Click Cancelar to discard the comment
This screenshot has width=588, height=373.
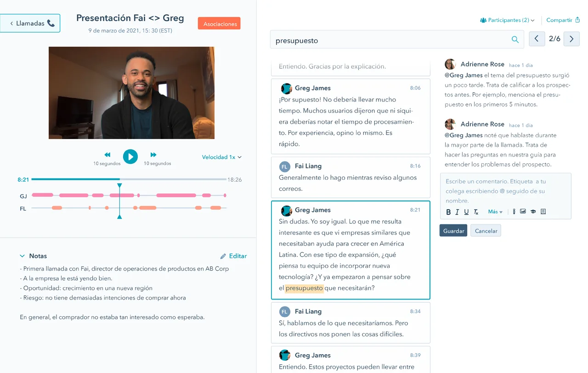(x=486, y=230)
